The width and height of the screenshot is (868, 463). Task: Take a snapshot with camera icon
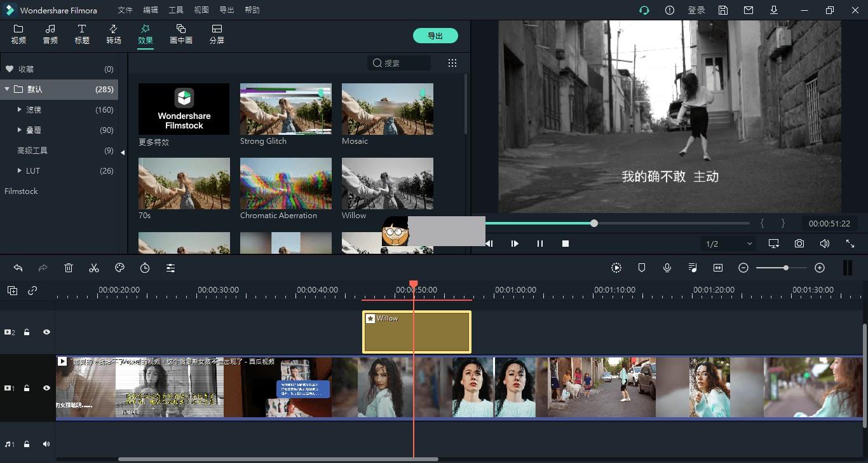[799, 244]
